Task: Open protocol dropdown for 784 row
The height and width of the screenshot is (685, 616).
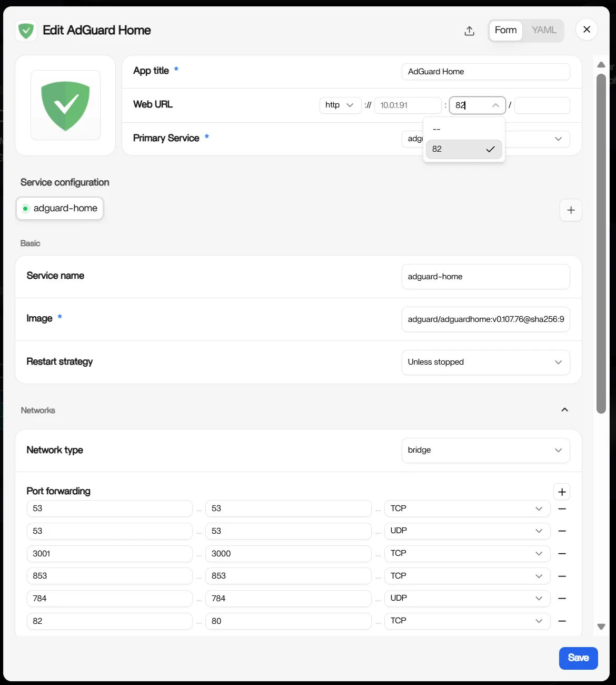Action: [x=467, y=599]
